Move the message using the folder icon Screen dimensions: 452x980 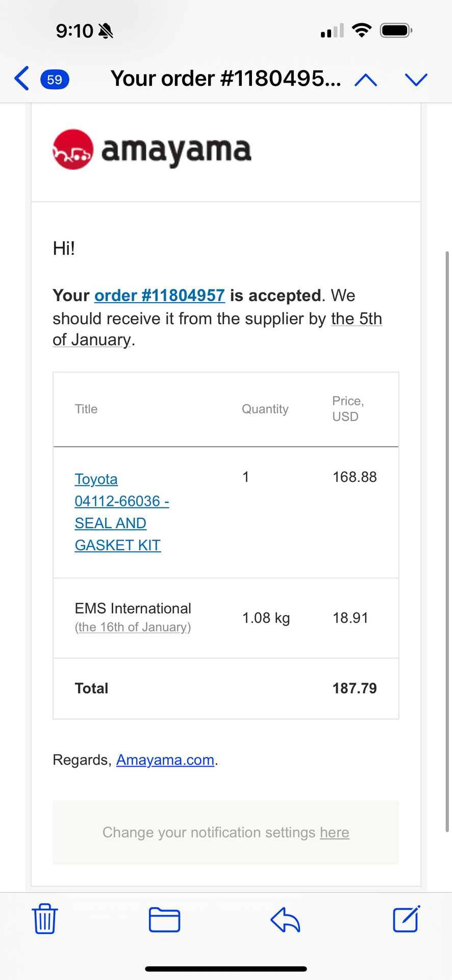[164, 920]
